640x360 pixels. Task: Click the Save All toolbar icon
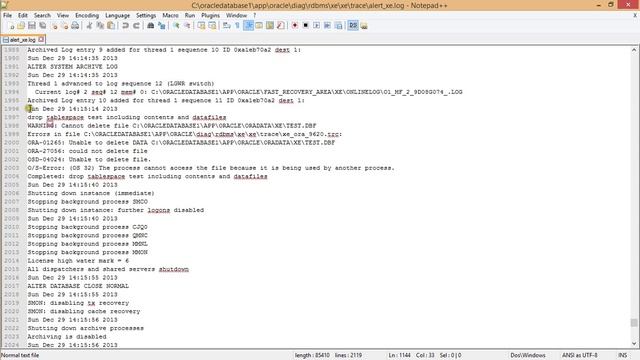[x=42, y=26]
